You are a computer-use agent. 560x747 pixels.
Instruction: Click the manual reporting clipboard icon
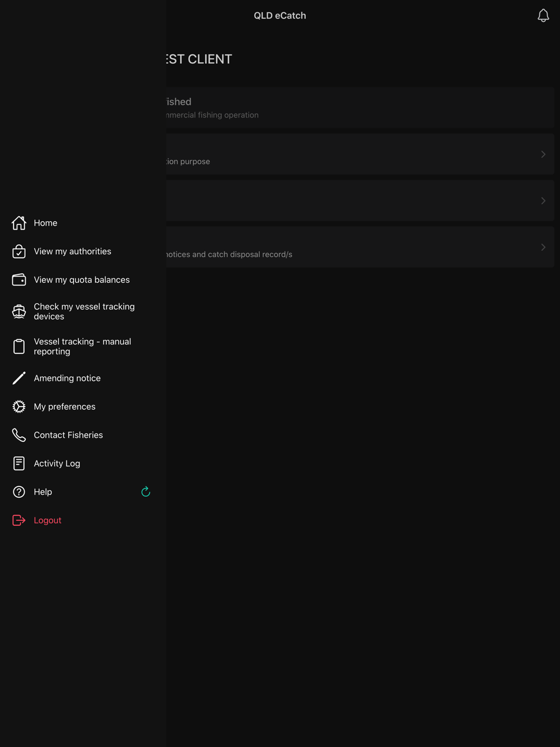[x=19, y=347]
